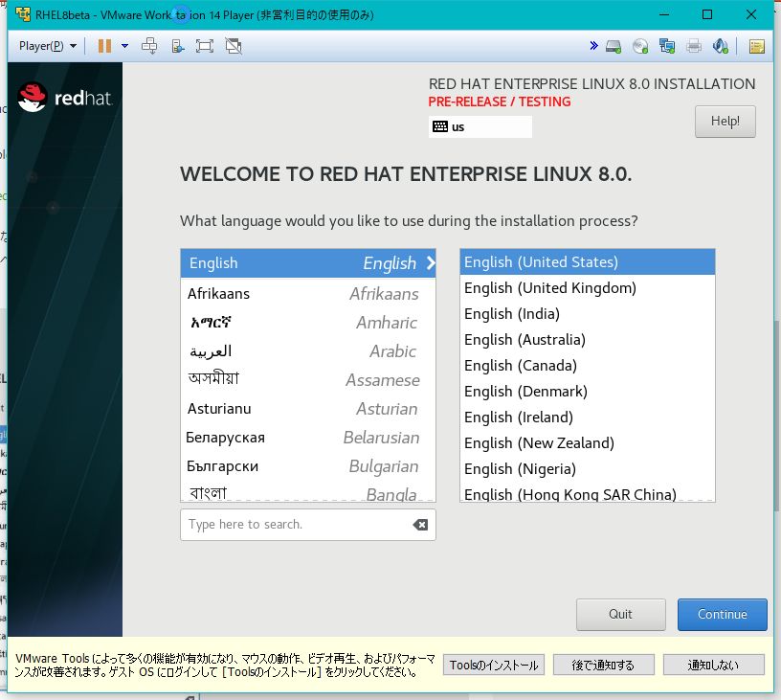
Task: Click 通知しない button
Action: [713, 666]
